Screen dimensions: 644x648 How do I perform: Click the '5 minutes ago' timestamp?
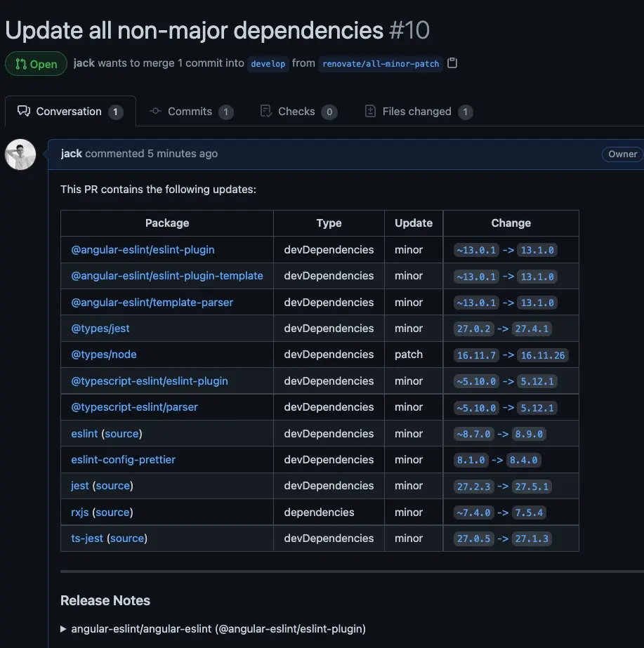[x=183, y=153]
